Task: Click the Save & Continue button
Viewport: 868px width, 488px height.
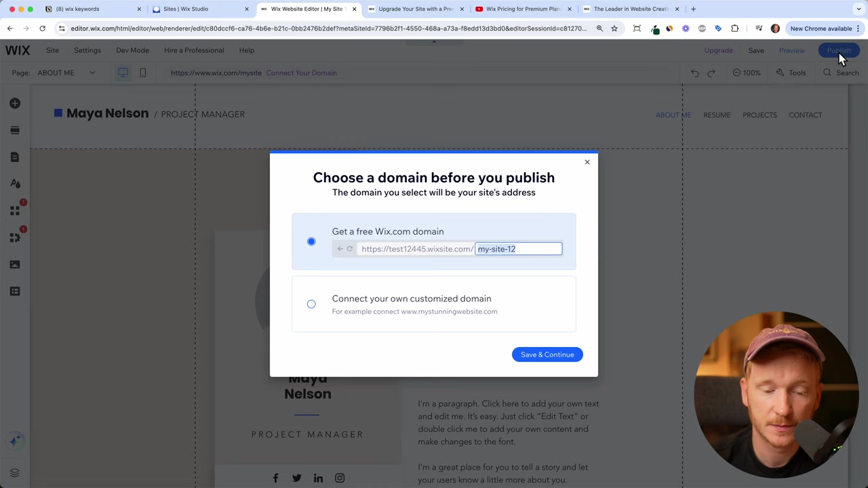Action: pyautogui.click(x=547, y=354)
